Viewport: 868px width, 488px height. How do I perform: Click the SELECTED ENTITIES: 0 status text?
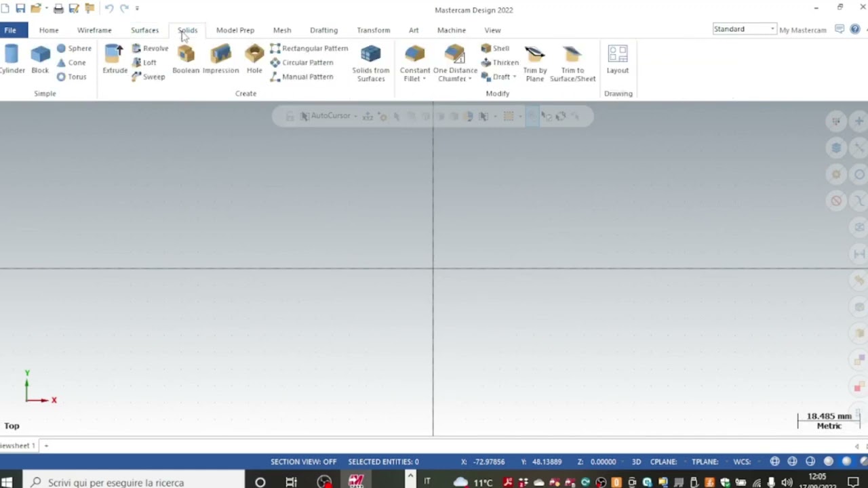pos(383,462)
